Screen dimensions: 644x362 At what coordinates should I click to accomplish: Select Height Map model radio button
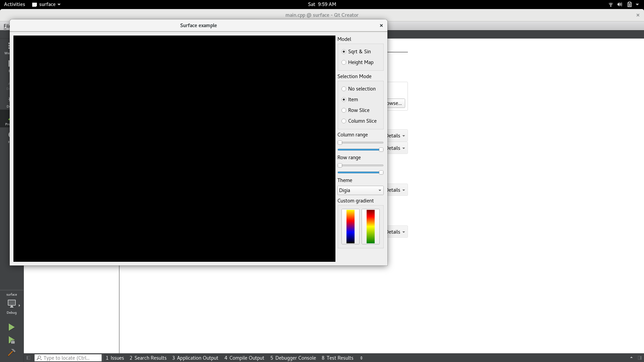click(x=344, y=62)
